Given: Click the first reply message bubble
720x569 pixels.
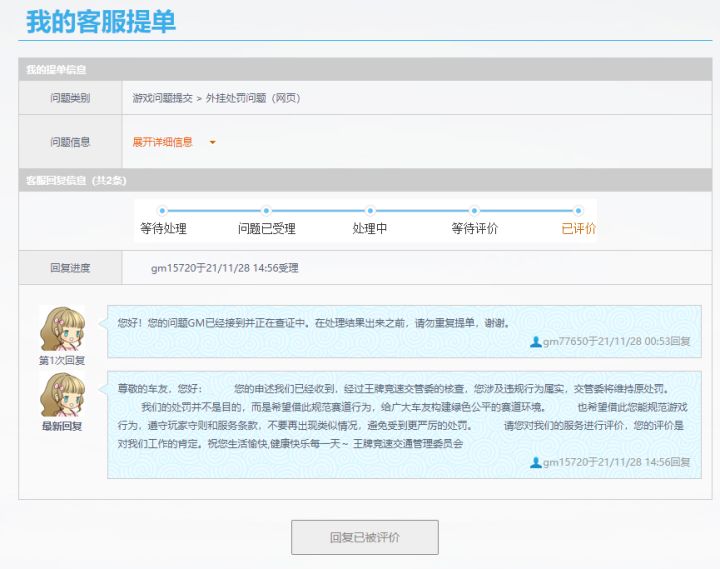Looking at the screenshot, I should coord(404,332).
